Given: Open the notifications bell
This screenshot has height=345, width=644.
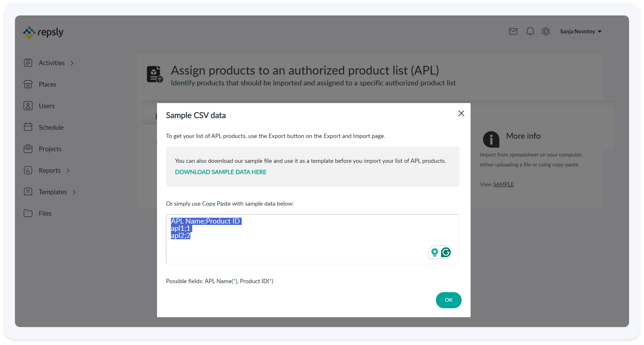Looking at the screenshot, I should click(x=530, y=31).
